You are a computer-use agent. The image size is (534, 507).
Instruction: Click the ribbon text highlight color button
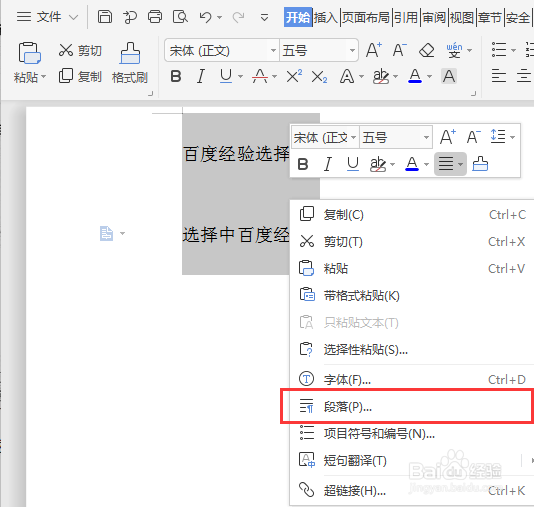(x=381, y=76)
